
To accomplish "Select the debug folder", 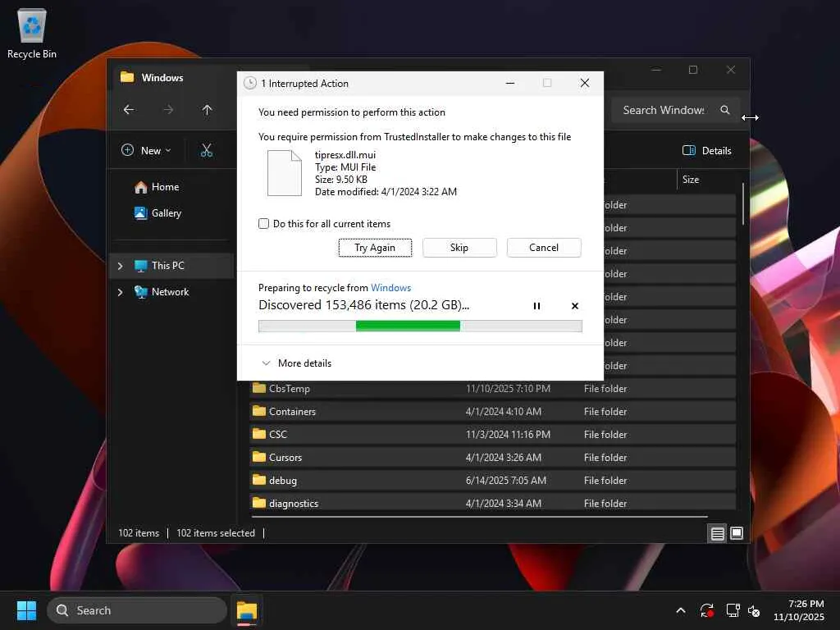I will [x=493, y=481].
